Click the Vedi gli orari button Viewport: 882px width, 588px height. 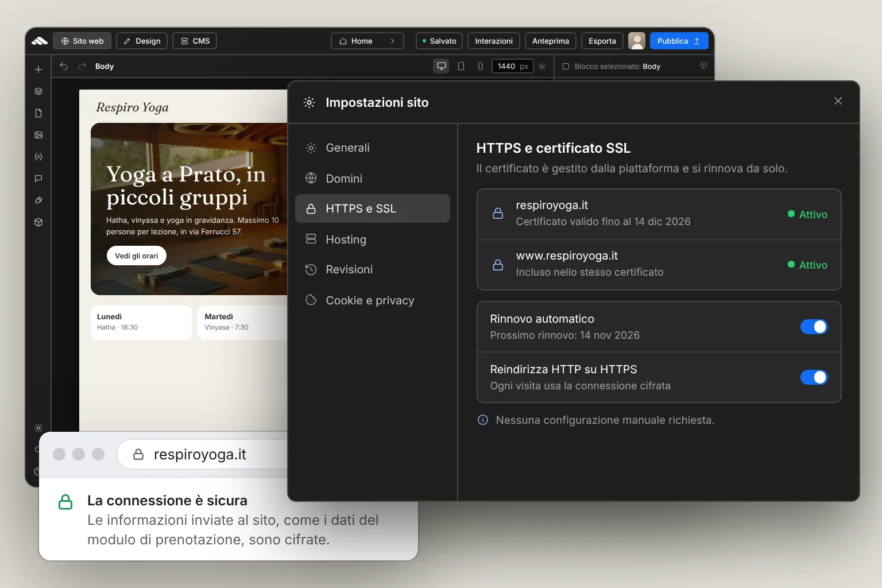(x=137, y=256)
